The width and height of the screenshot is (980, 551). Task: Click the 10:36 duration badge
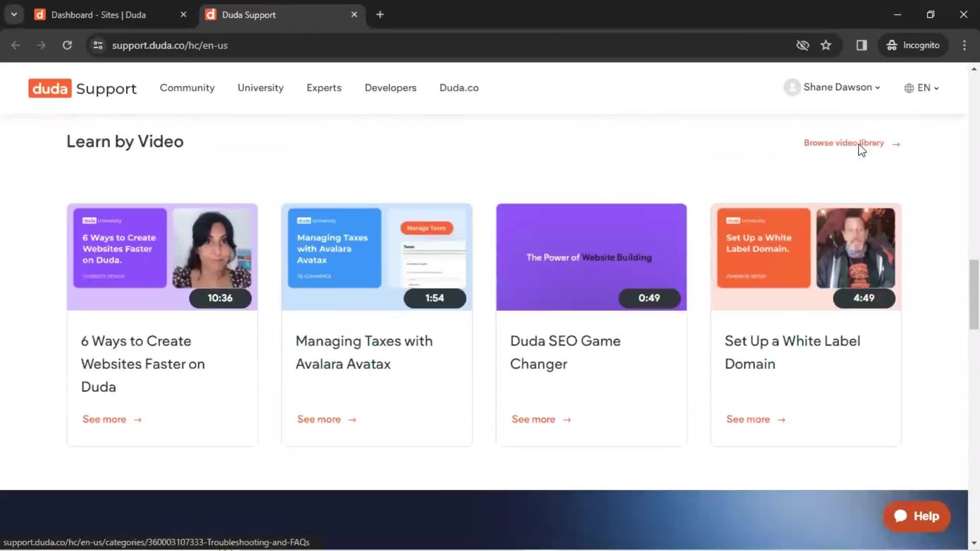[220, 298]
